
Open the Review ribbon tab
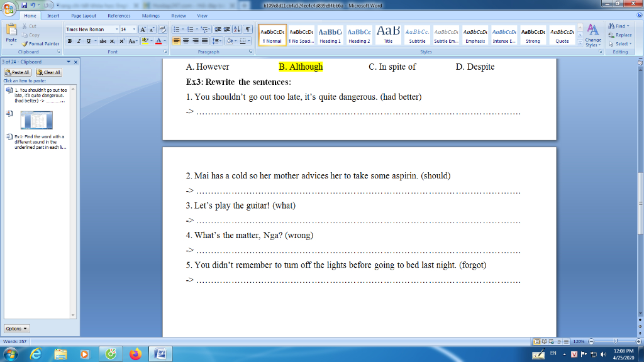click(x=178, y=16)
